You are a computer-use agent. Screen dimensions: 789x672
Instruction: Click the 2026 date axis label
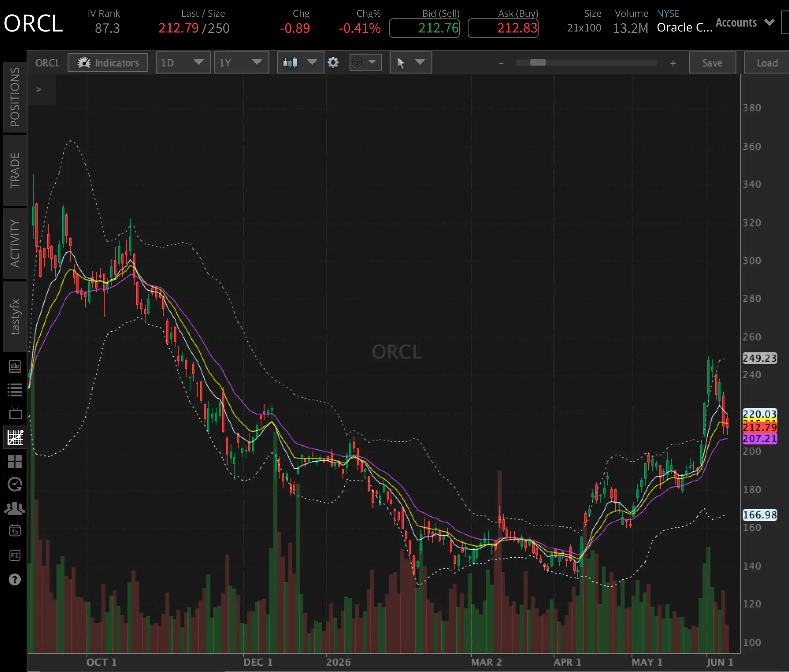[338, 662]
